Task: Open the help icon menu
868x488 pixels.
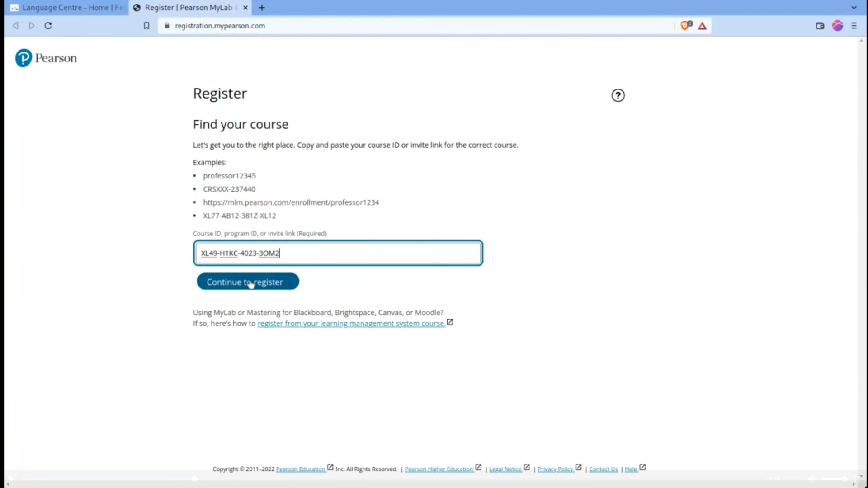Action: (618, 95)
